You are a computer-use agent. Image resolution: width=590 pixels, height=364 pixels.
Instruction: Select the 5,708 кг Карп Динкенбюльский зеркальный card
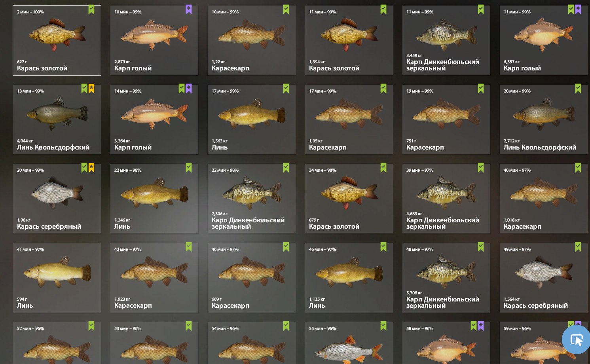pyautogui.click(x=446, y=278)
